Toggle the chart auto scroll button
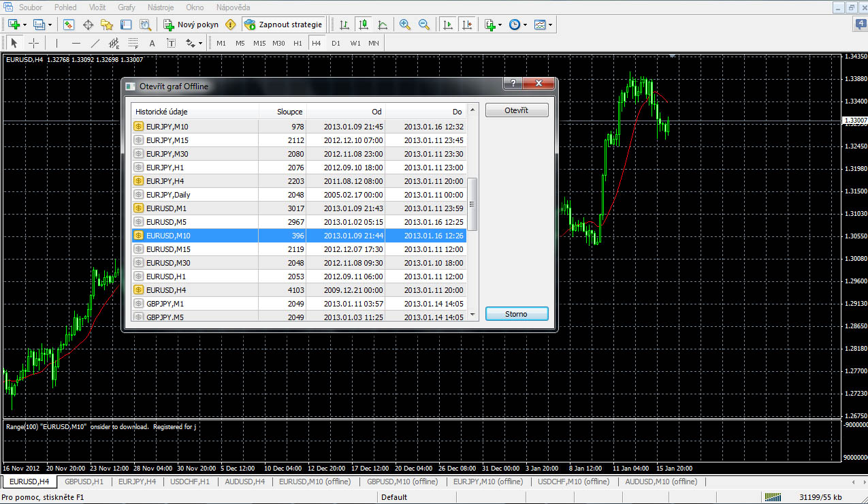The height and width of the screenshot is (504, 868). click(447, 25)
